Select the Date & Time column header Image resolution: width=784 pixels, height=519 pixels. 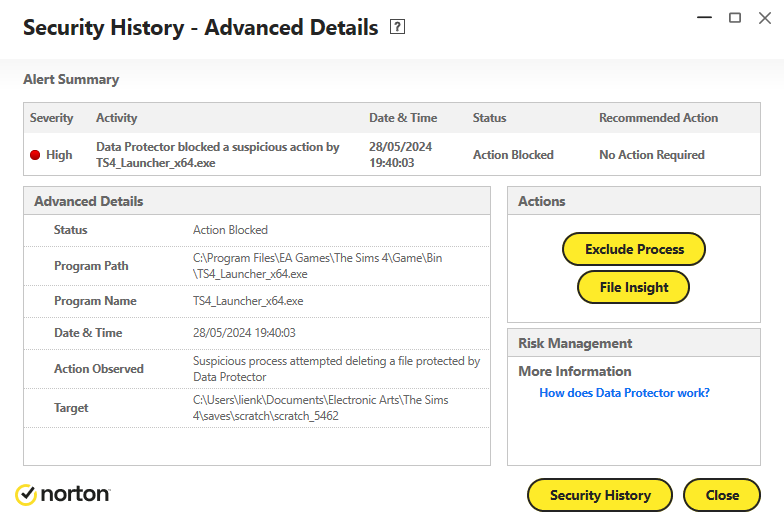(403, 118)
